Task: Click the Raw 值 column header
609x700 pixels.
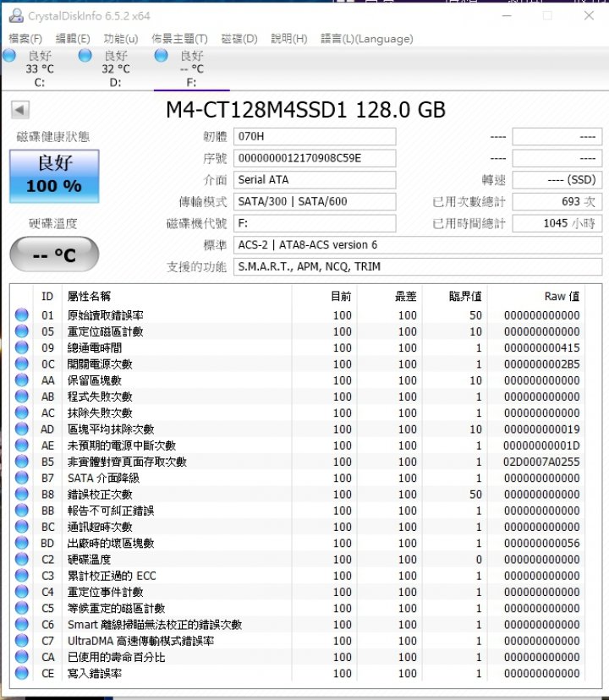Action: click(536, 296)
